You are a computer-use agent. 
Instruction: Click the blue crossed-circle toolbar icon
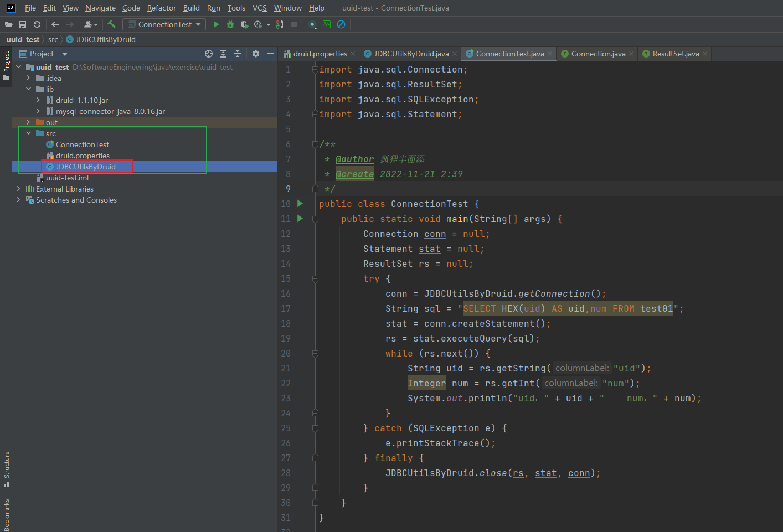coord(341,24)
